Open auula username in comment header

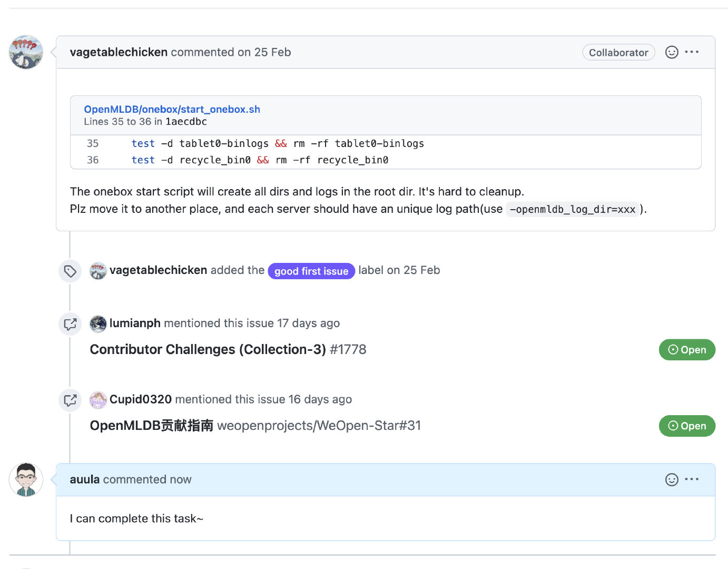tap(85, 479)
